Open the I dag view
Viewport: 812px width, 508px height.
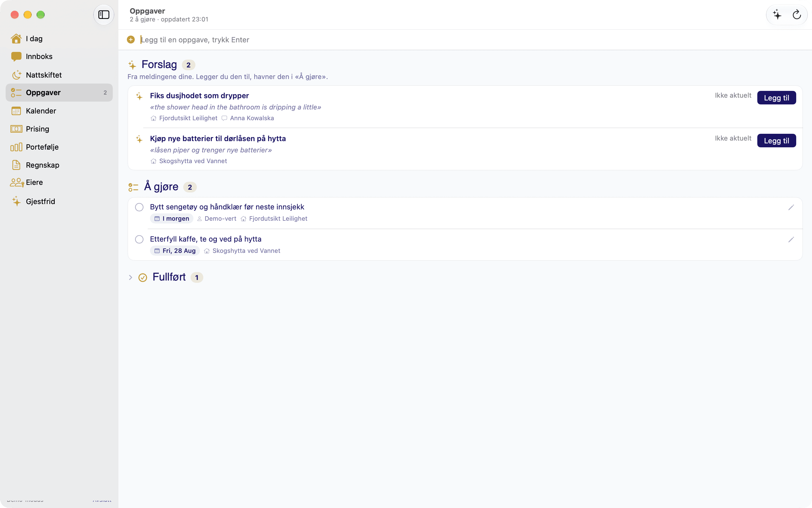coord(59,39)
